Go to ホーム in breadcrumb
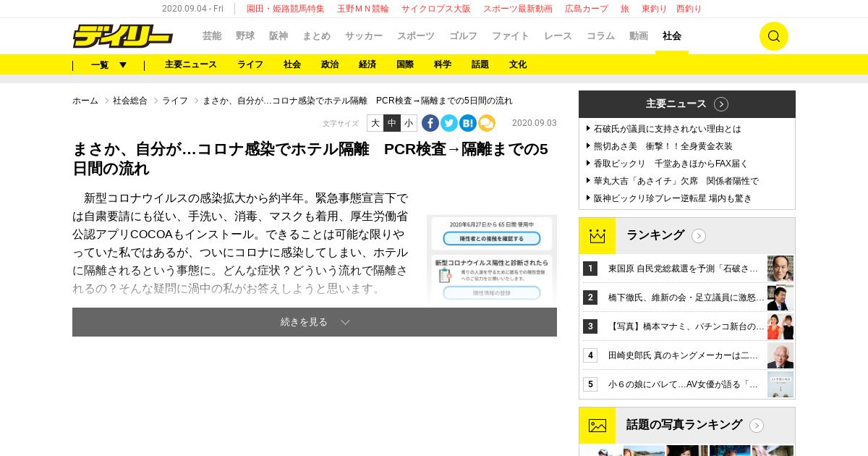The width and height of the screenshot is (868, 456). (85, 101)
